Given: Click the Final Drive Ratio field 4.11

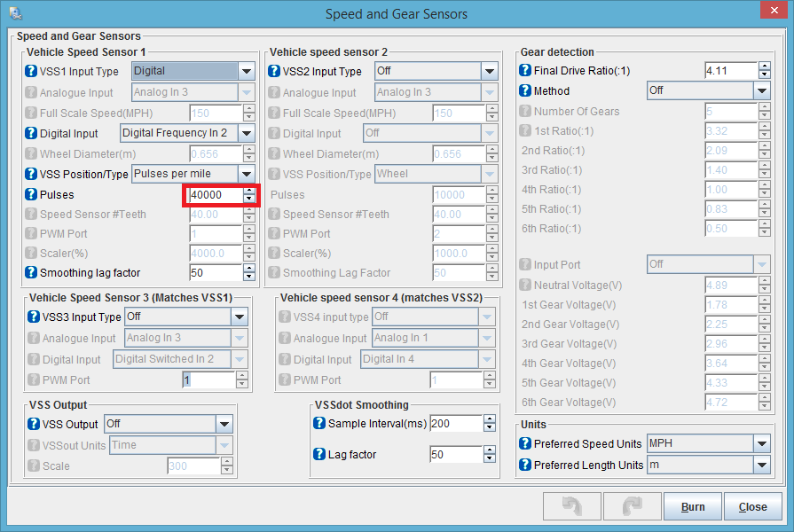Looking at the screenshot, I should click(x=732, y=70).
